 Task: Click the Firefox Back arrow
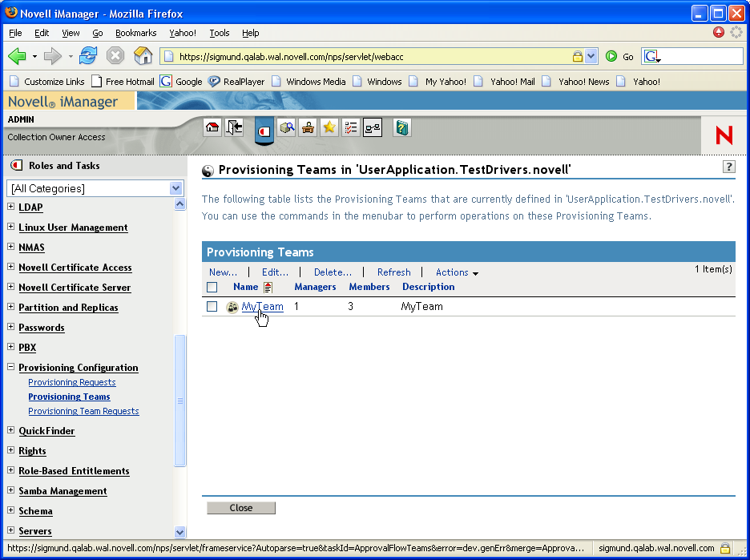point(17,56)
